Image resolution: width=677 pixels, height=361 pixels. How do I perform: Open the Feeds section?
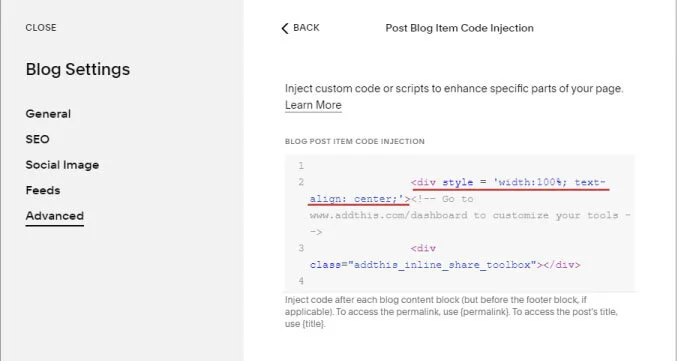pyautogui.click(x=43, y=190)
